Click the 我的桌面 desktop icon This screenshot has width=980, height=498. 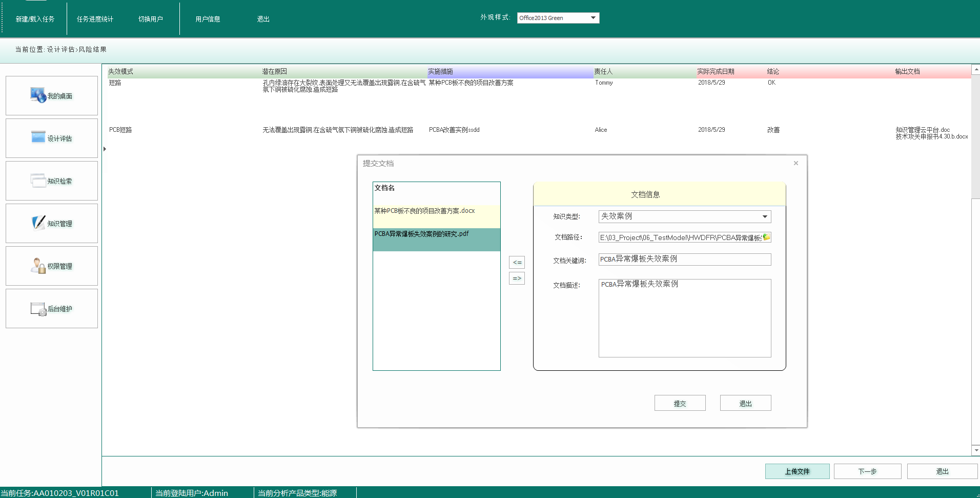(38, 95)
